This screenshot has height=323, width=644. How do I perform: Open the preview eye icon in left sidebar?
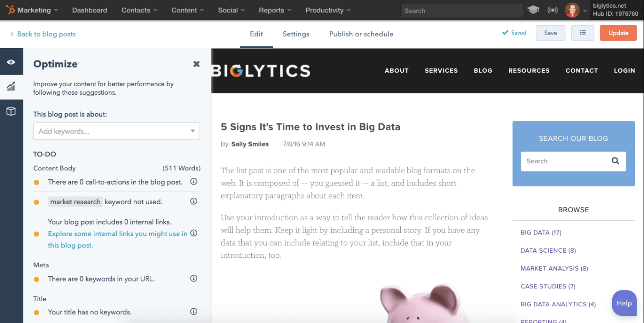point(11,61)
